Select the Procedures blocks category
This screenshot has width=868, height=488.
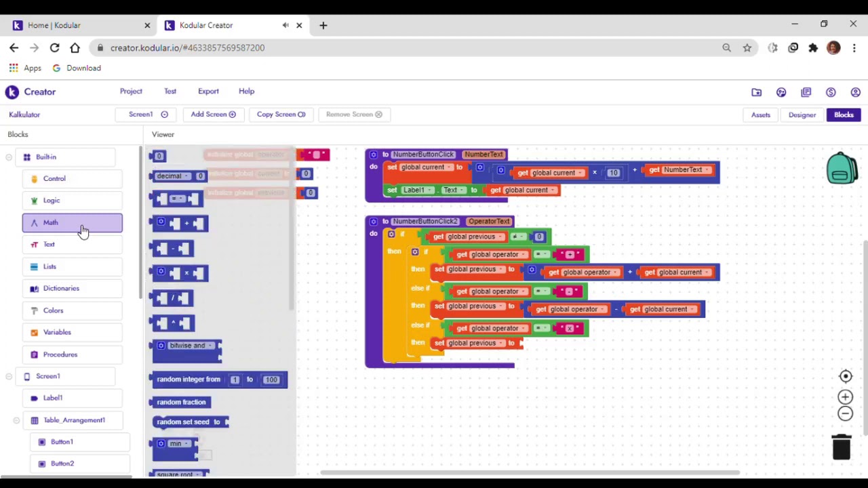73,354
